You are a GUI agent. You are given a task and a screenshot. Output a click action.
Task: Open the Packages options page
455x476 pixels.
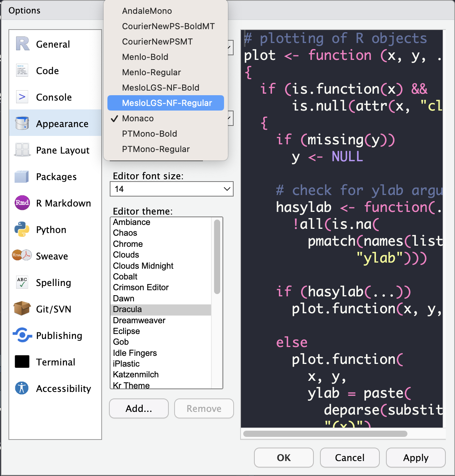tap(56, 177)
